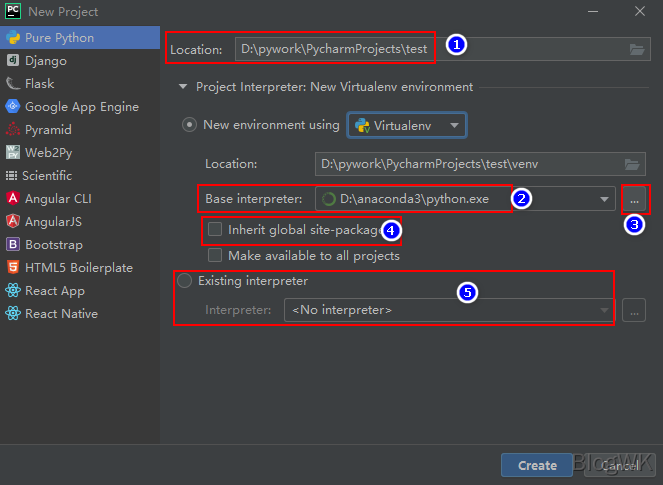The width and height of the screenshot is (663, 485).
Task: Click the PyCharm logo in title bar
Action: pyautogui.click(x=13, y=11)
